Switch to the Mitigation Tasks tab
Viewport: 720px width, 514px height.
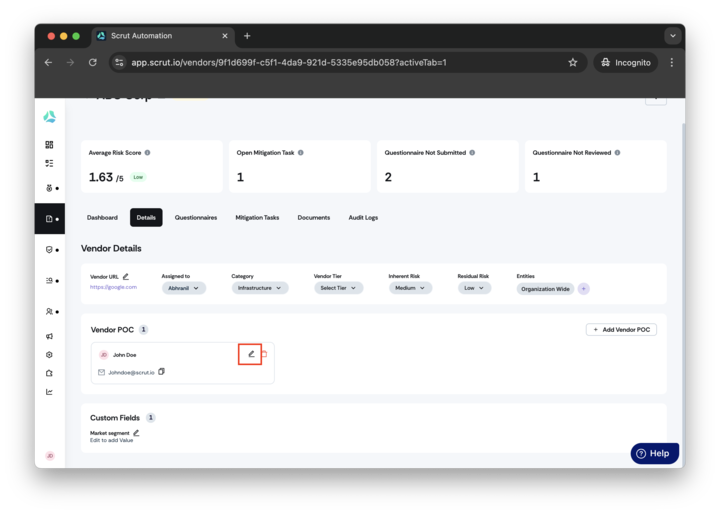(x=257, y=217)
